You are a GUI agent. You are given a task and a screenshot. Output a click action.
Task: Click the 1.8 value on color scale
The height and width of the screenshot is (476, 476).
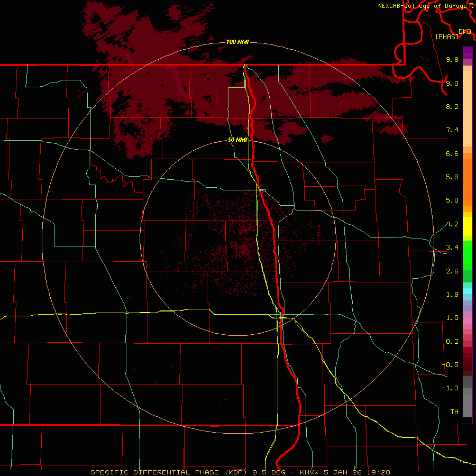452,295
